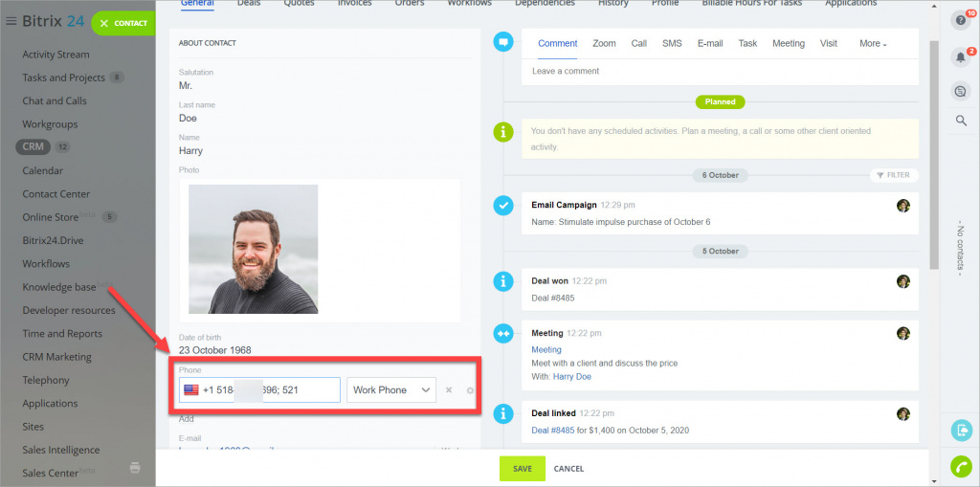Open the notifications bell icon
The image size is (980, 487).
coord(961,57)
